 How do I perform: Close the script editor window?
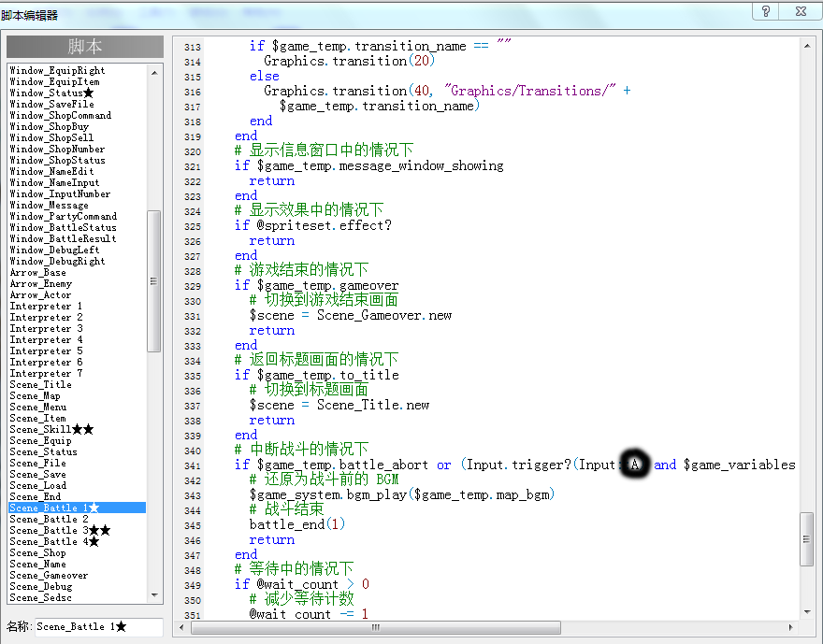pyautogui.click(x=801, y=11)
